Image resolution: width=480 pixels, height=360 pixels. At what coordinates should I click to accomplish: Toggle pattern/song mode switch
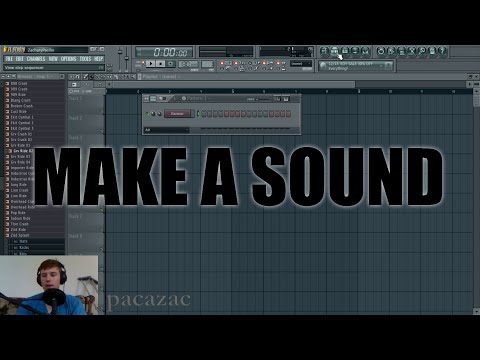140,63
